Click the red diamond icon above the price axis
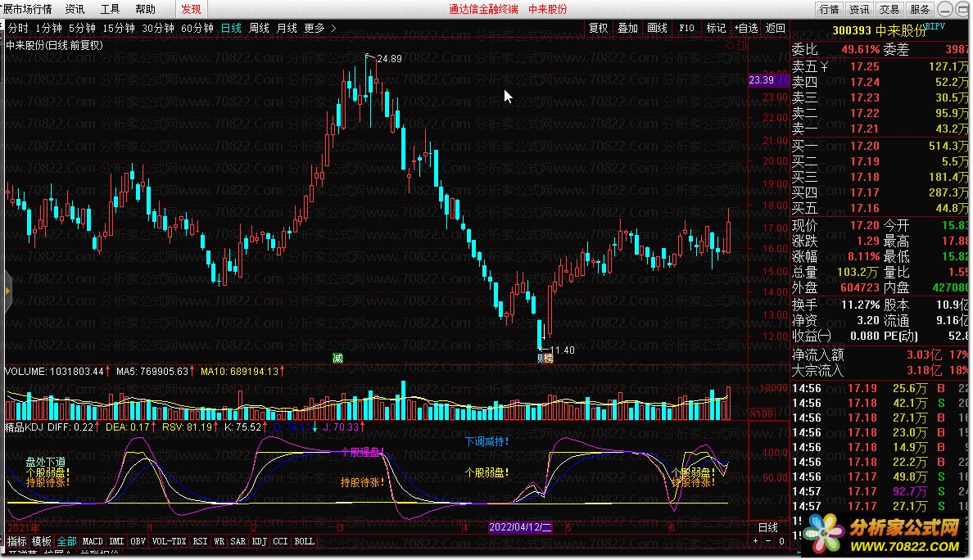The width and height of the screenshot is (973, 560). pyautogui.click(x=730, y=45)
